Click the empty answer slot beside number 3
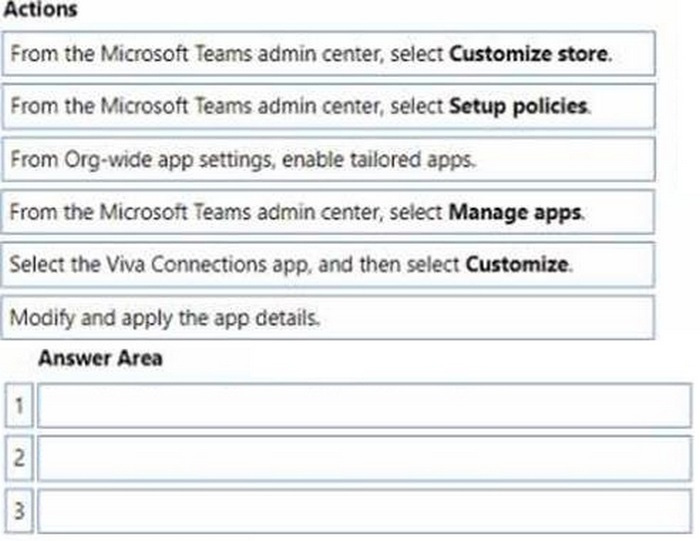 [364, 511]
